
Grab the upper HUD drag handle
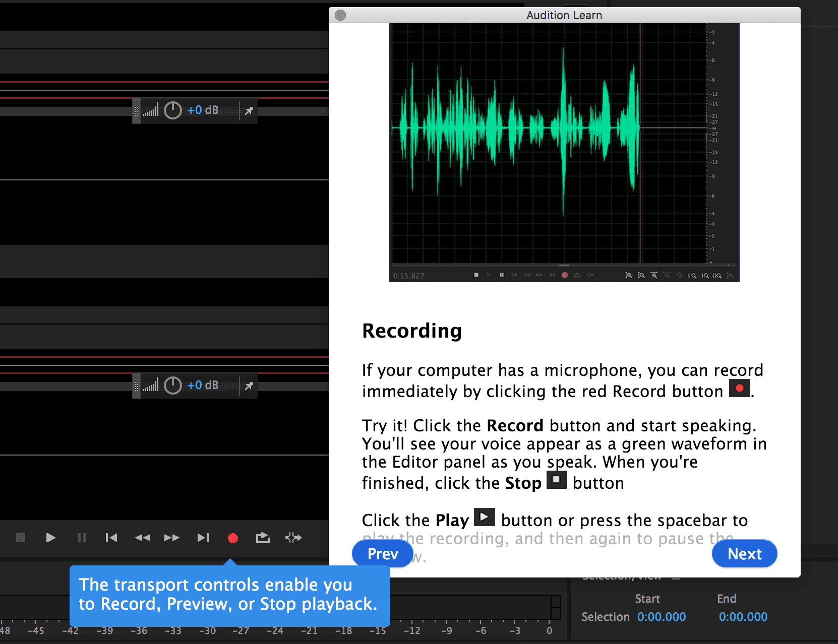[x=136, y=111]
